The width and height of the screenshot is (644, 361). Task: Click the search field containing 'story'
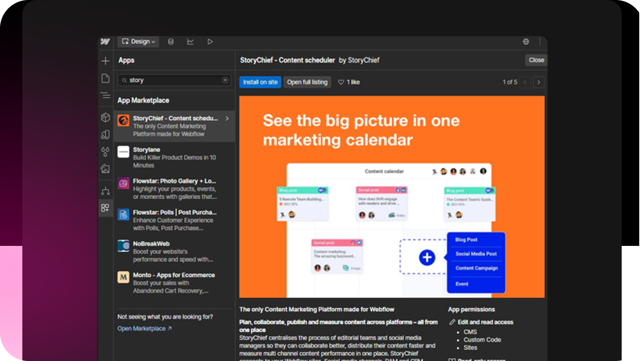tap(174, 80)
